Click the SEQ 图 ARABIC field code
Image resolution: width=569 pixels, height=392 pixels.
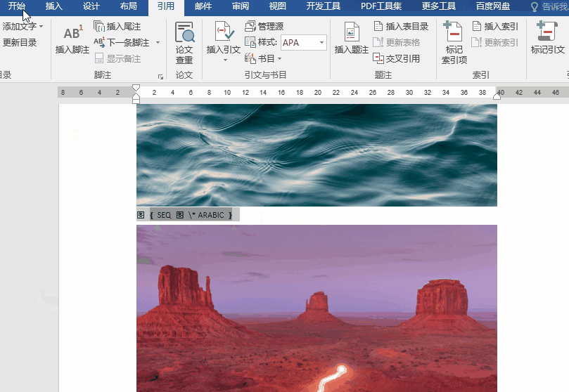[x=191, y=215]
